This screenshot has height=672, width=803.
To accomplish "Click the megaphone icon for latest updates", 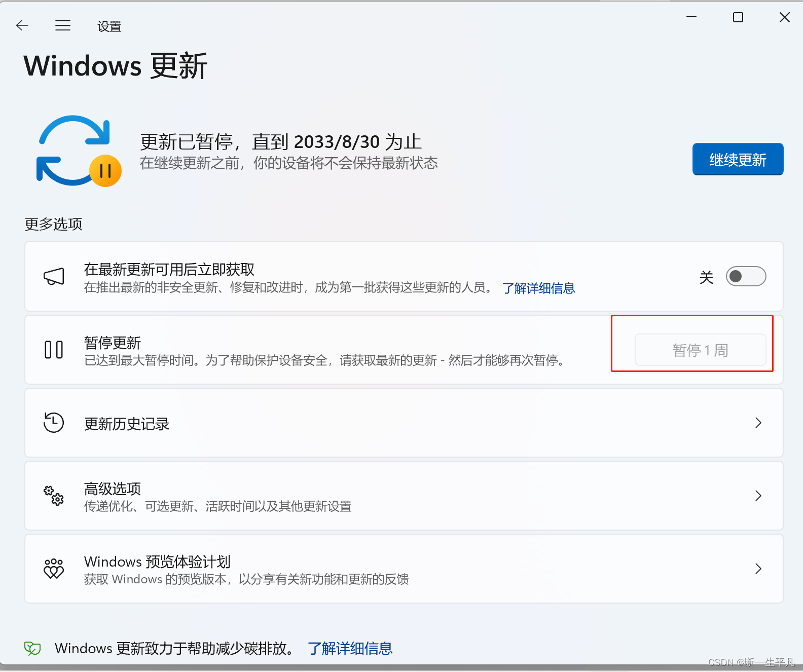I will 54,276.
